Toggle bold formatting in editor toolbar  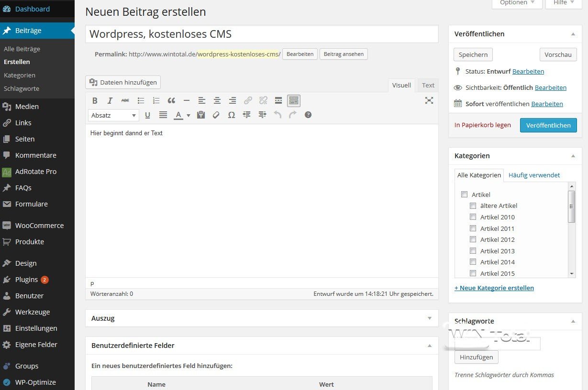[x=95, y=100]
